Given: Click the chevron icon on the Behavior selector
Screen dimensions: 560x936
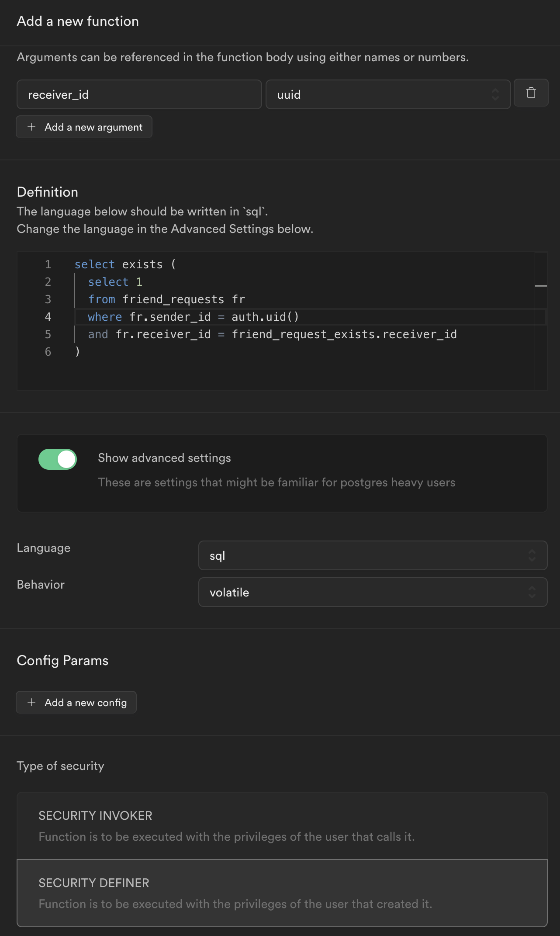Looking at the screenshot, I should click(532, 593).
